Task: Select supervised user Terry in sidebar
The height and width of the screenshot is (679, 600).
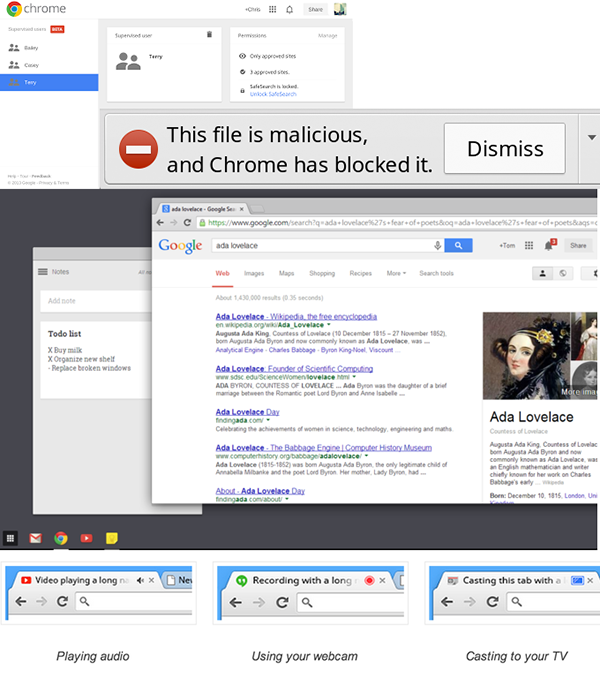Action: (x=49, y=82)
